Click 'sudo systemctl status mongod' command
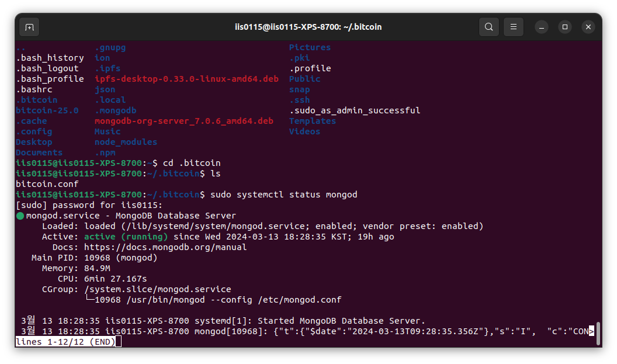617x364 pixels. click(x=284, y=195)
